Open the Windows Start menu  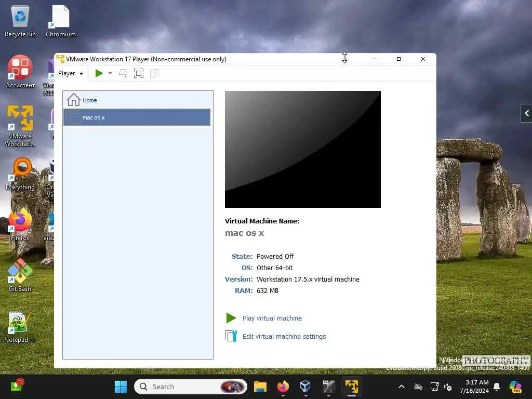[x=121, y=387]
